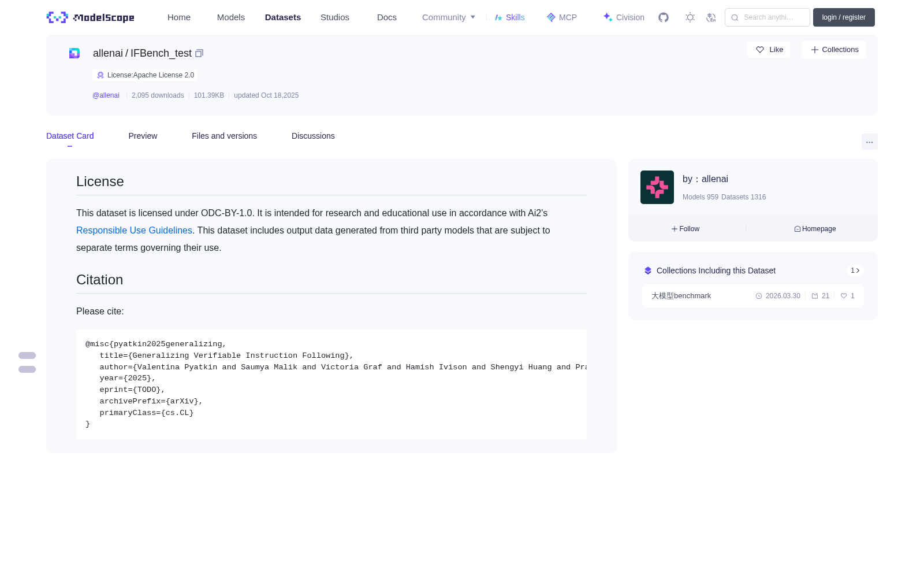Click the Datasets 1316 count
924x578 pixels.
tap(744, 197)
